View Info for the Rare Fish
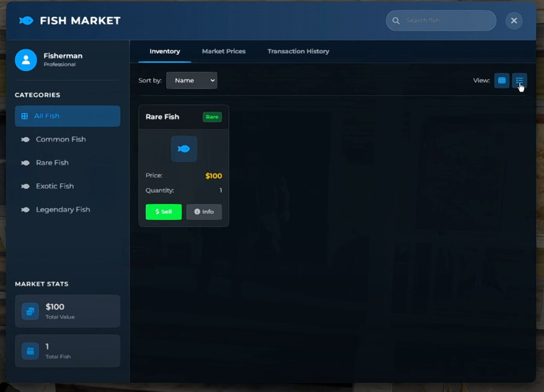Viewport: 544px width, 392px height. (204, 211)
